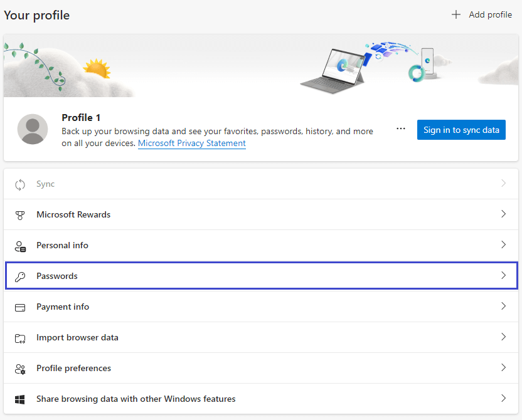Image resolution: width=522 pixels, height=420 pixels.
Task: Open the Profile preferences settings row
Action: (260, 368)
